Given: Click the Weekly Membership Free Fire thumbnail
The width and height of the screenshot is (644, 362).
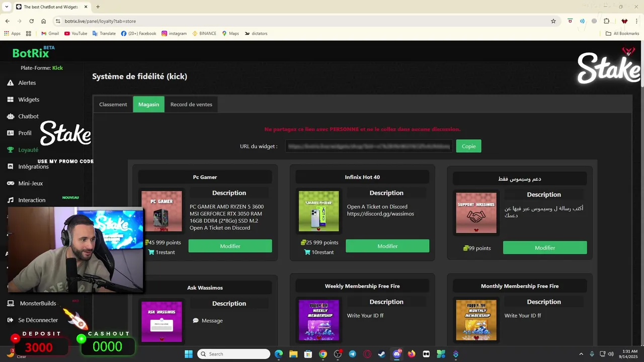Looking at the screenshot, I should [x=319, y=320].
